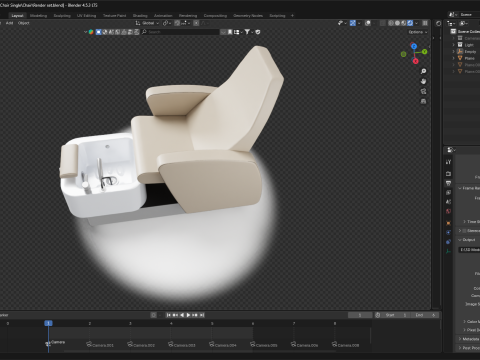Viewport: 480px width, 360px height.
Task: Toggle the camera view icon
Action: click(x=423, y=91)
